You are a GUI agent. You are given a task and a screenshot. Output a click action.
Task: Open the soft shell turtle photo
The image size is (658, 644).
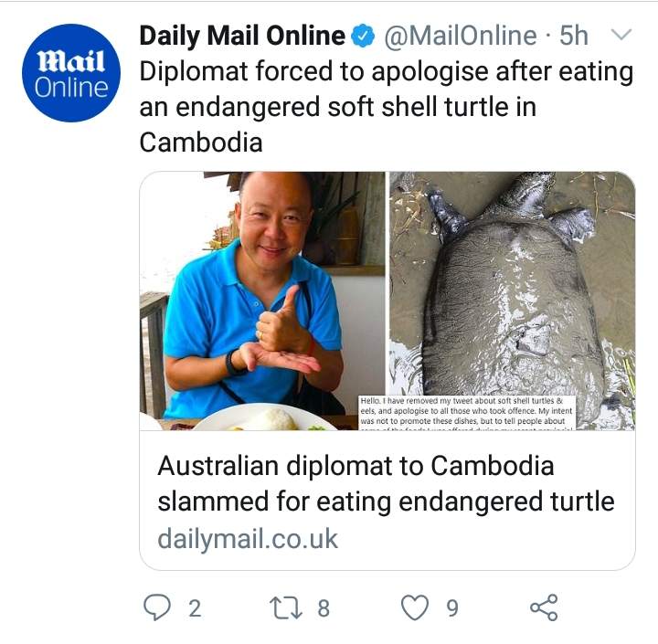513,301
